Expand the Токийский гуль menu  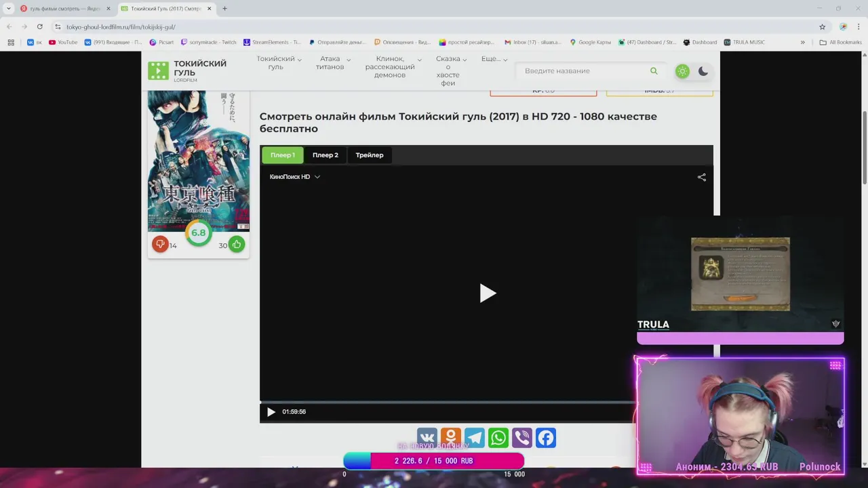(279, 63)
